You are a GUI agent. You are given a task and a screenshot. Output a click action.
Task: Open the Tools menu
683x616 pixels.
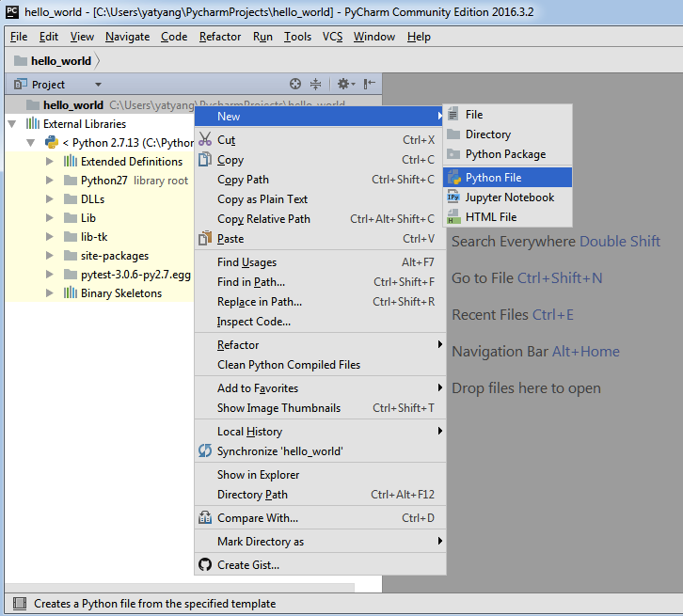click(297, 37)
